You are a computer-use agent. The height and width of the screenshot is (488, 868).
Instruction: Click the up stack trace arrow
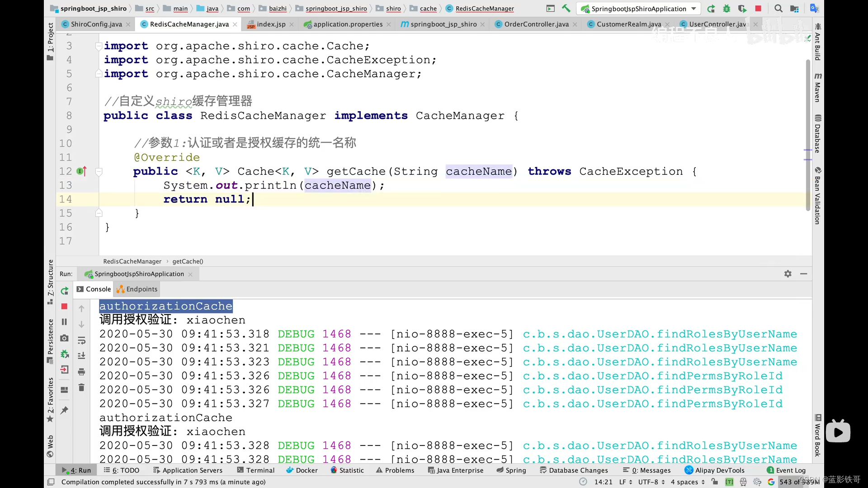click(81, 308)
